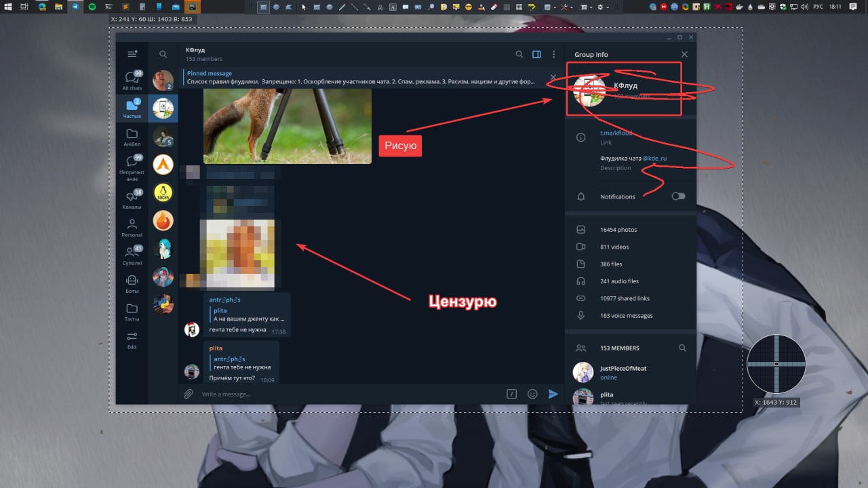This screenshot has width=868, height=488.
Task: Click the quoted reply from plita
Action: [247, 314]
